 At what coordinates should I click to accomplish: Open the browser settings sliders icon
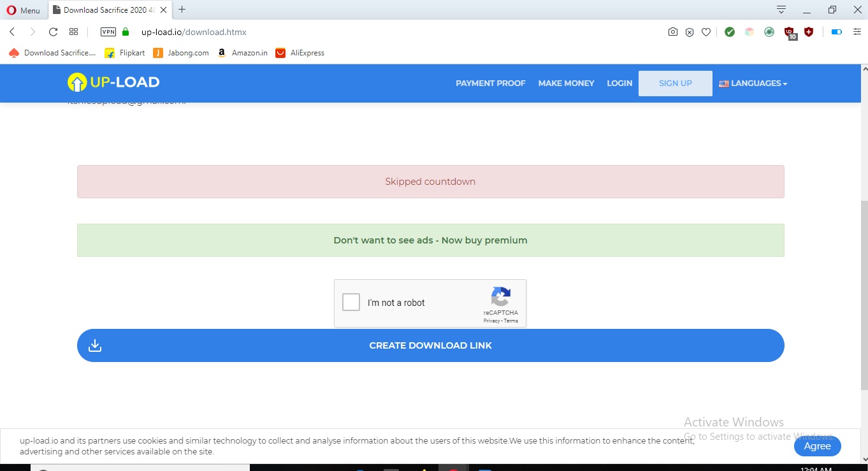tap(856, 31)
